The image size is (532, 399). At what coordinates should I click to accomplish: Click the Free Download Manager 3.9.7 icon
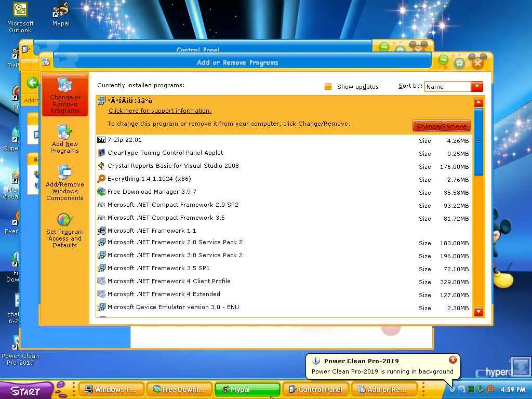101,192
